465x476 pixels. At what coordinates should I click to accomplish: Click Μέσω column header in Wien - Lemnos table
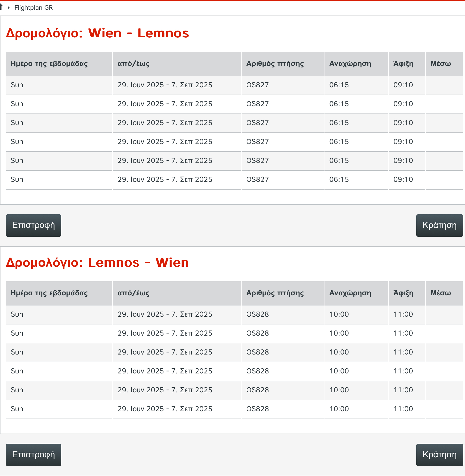(440, 64)
